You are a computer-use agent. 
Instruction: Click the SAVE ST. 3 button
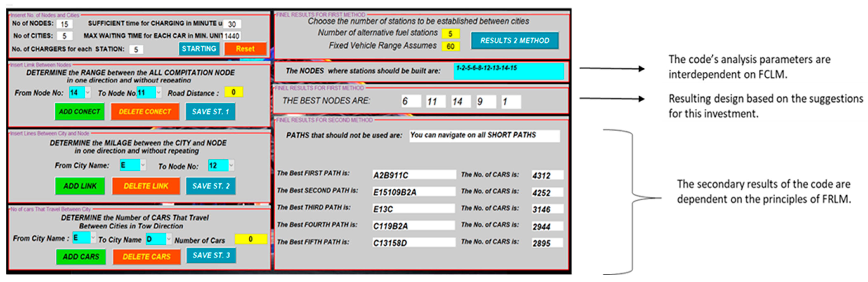coord(211,255)
